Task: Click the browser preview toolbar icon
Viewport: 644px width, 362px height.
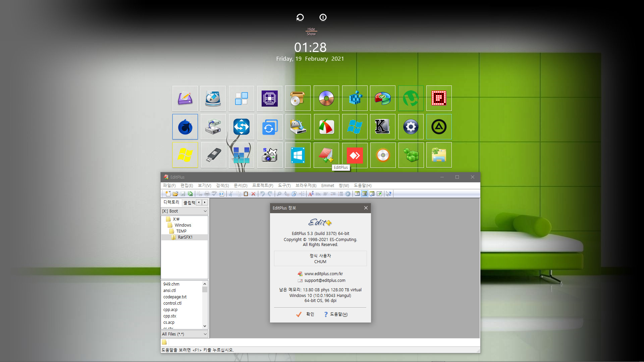Action: 222,194
